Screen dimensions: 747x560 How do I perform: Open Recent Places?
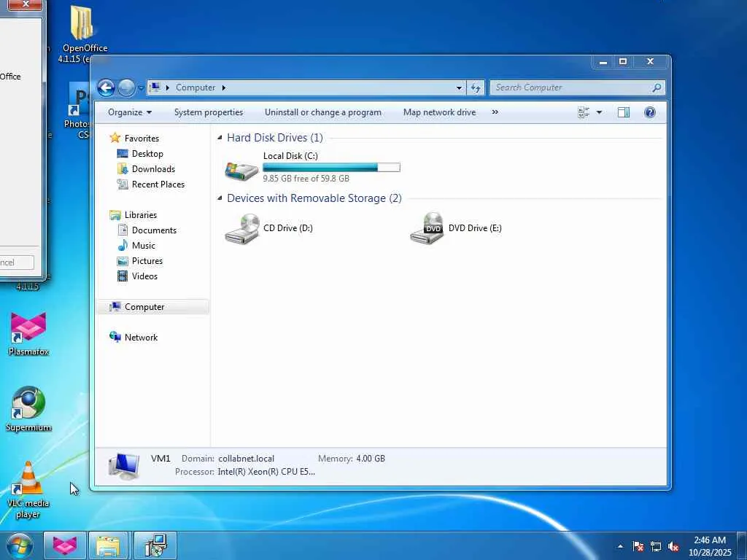pos(158,184)
